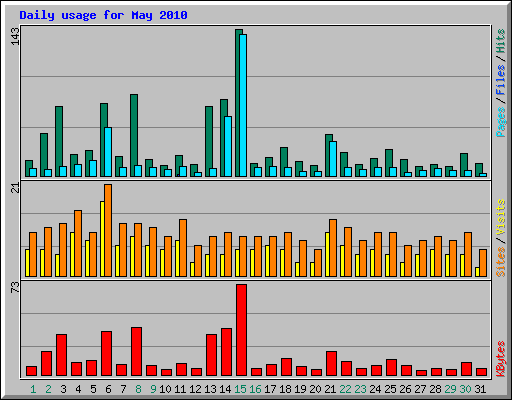
Task: Click the tall red KBytes bar for day 15
Action: pos(241,330)
